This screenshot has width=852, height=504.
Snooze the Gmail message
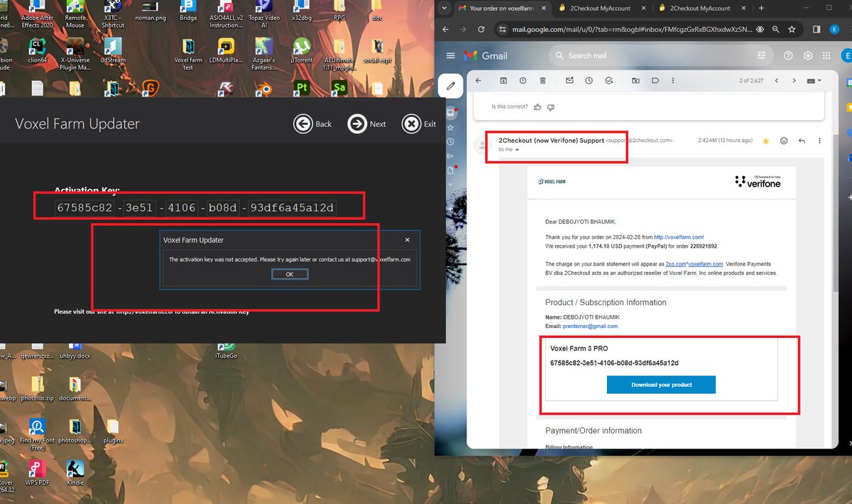tap(589, 81)
